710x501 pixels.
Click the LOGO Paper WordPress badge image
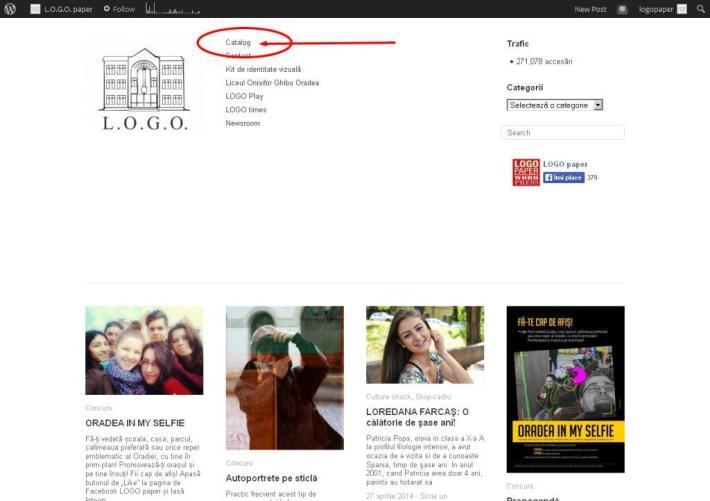(x=526, y=172)
